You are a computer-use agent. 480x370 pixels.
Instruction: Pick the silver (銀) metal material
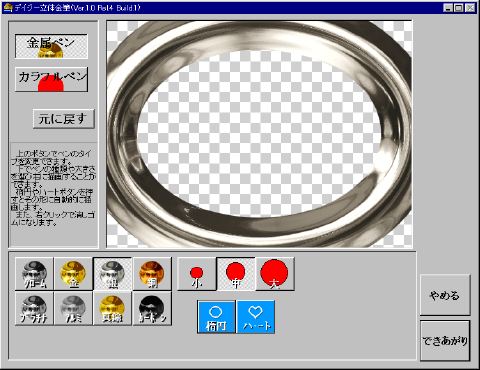coord(113,274)
